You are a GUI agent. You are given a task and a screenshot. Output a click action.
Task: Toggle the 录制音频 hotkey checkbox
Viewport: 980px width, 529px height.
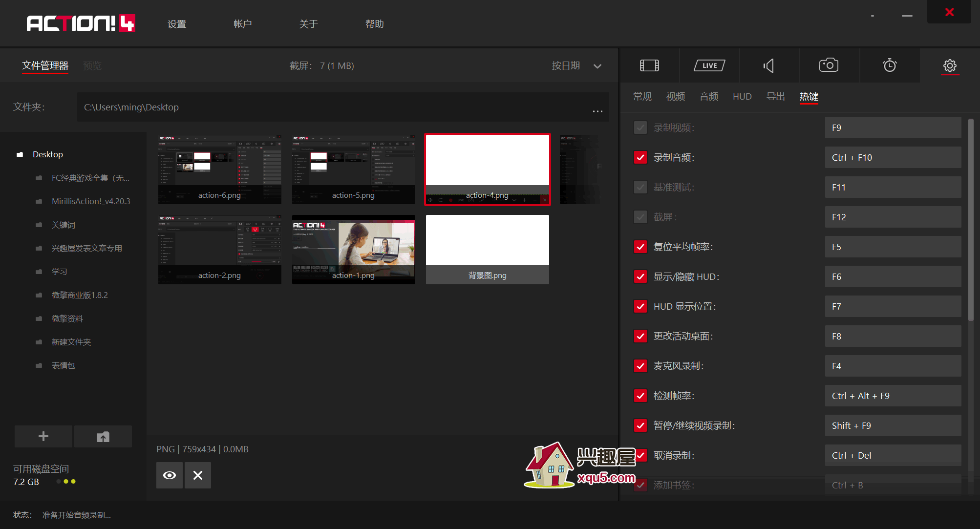pyautogui.click(x=640, y=157)
